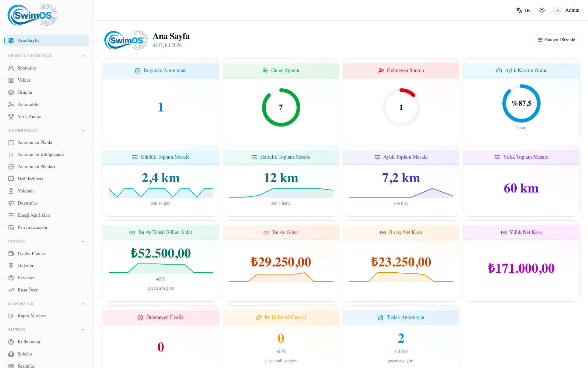Viewport: 588px width, 368px height.
Task: Click the Yarış Analiz trophy icon
Action: point(11,117)
